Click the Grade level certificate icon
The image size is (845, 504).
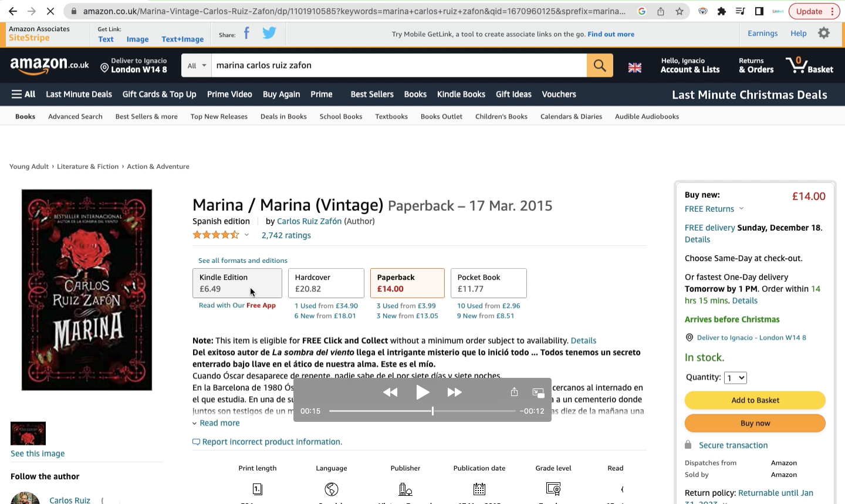553,489
